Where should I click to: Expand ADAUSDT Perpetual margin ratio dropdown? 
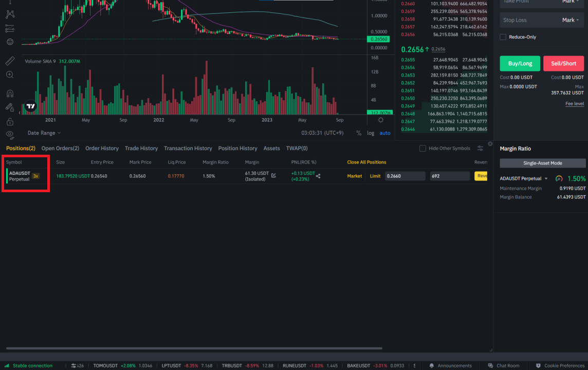546,178
